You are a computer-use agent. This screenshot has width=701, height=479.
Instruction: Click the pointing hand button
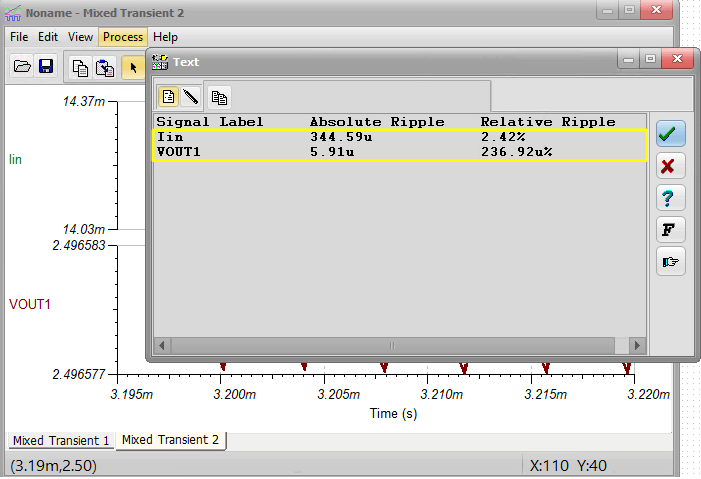coord(670,261)
